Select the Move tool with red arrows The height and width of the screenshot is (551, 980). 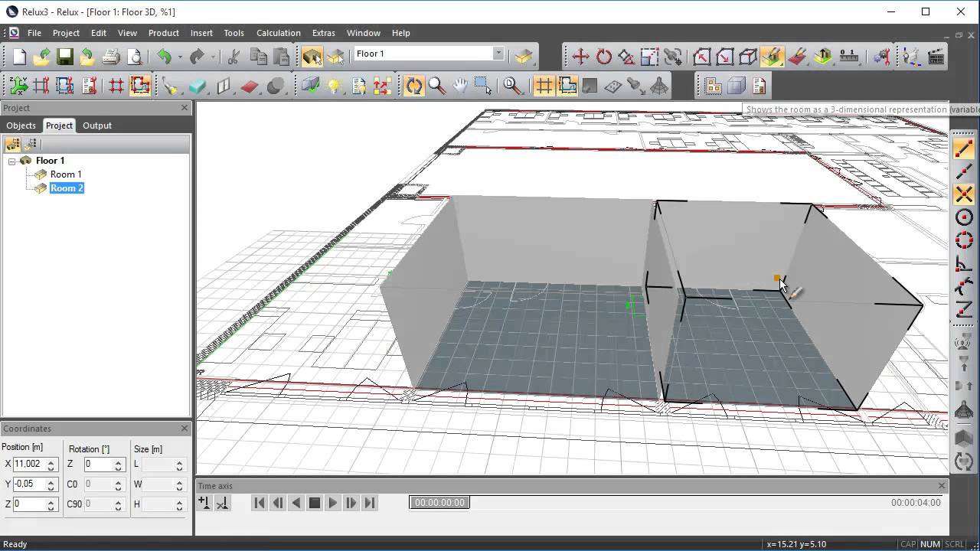pyautogui.click(x=580, y=57)
